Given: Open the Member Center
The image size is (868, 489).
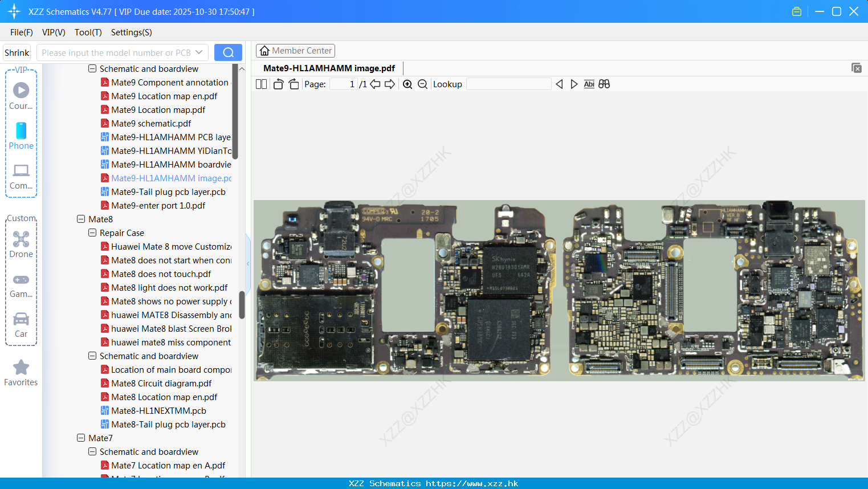Looking at the screenshot, I should 295,51.
